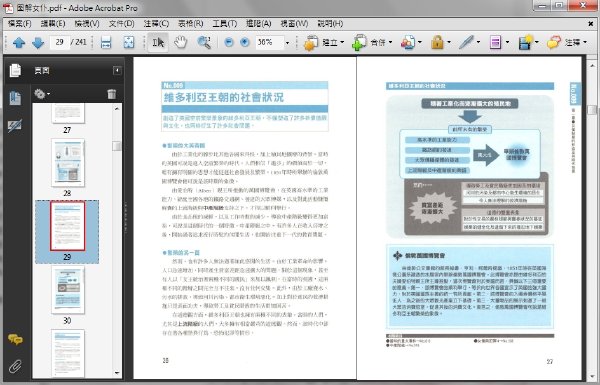This screenshot has width=600, height=385.
Task: Zoom in with the plus button
Action: click(245, 42)
